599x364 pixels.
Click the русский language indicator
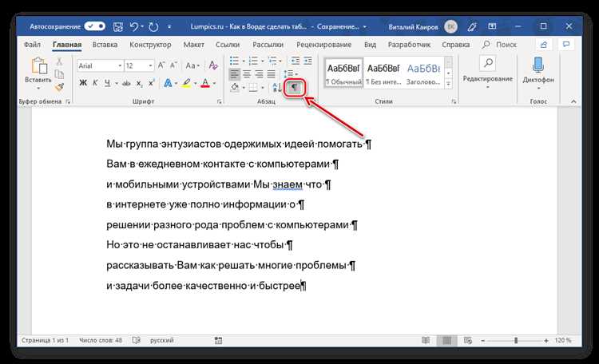tap(161, 340)
